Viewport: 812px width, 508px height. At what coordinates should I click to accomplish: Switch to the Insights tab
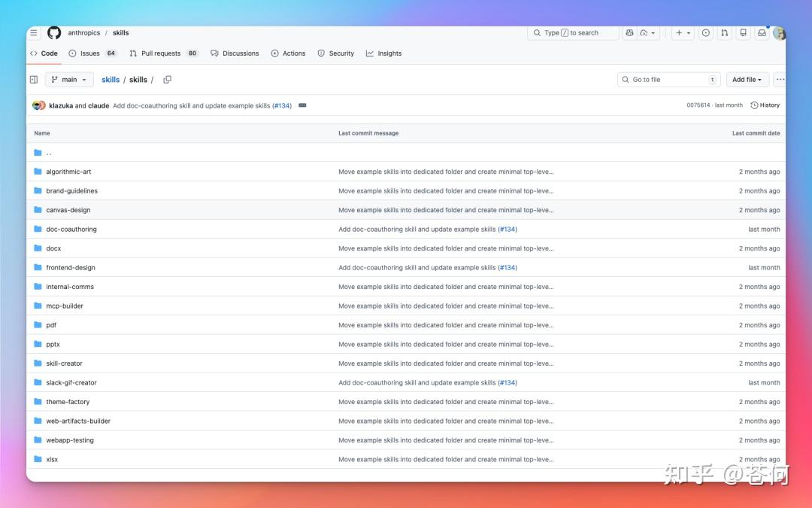[x=383, y=53]
